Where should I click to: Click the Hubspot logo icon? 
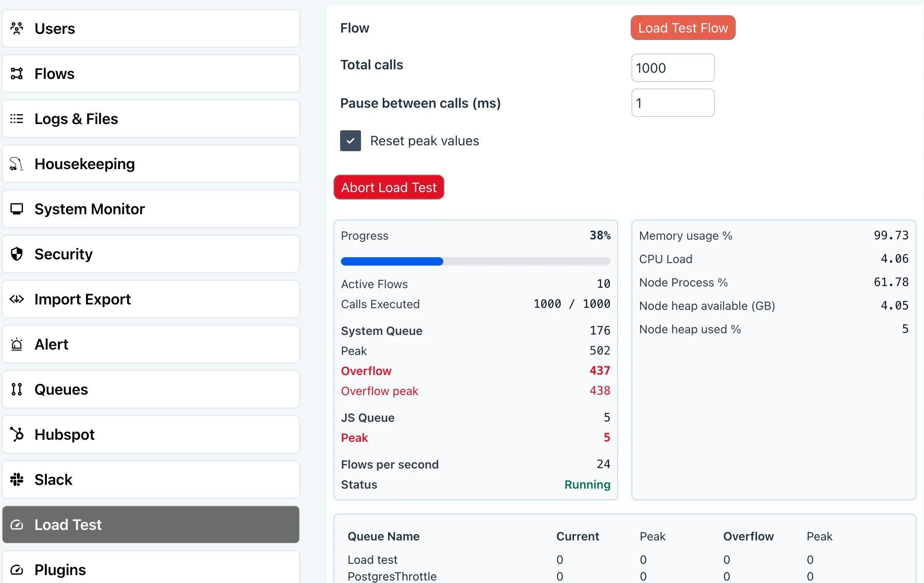pos(17,434)
